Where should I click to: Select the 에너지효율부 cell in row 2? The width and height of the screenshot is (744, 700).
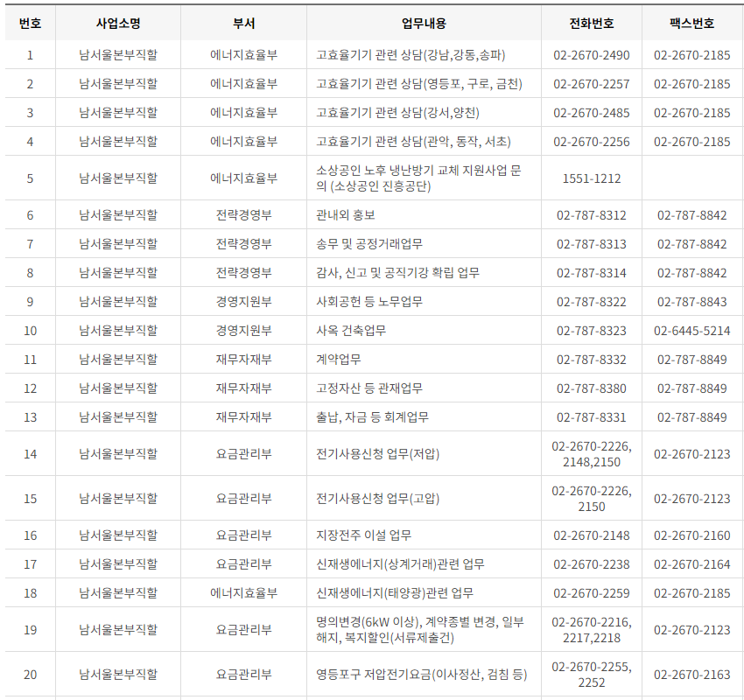(242, 83)
